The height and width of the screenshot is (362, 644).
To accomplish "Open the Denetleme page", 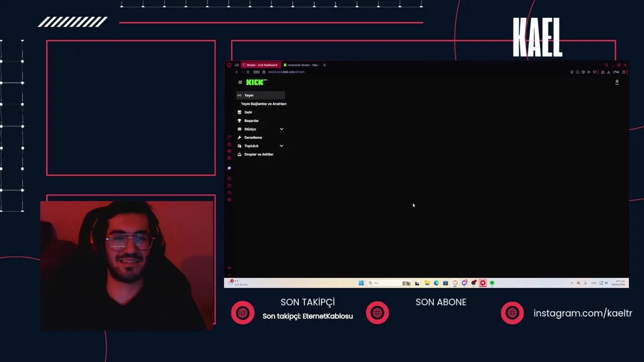I will tap(253, 137).
